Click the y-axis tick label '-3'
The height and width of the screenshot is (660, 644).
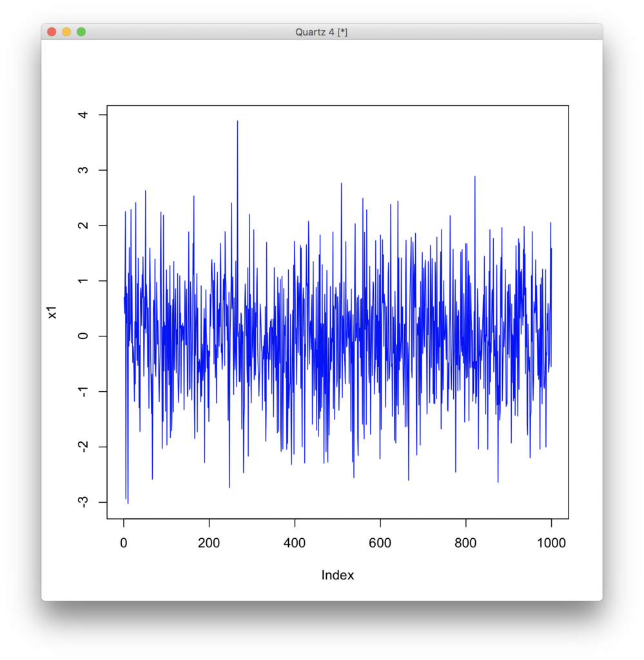(83, 501)
